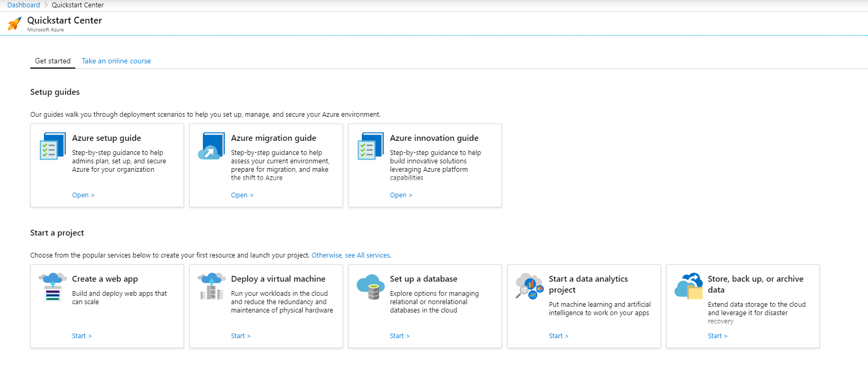The image size is (868, 390).
Task: Click 'Extend data storage to the cloud' description
Action: tap(757, 313)
